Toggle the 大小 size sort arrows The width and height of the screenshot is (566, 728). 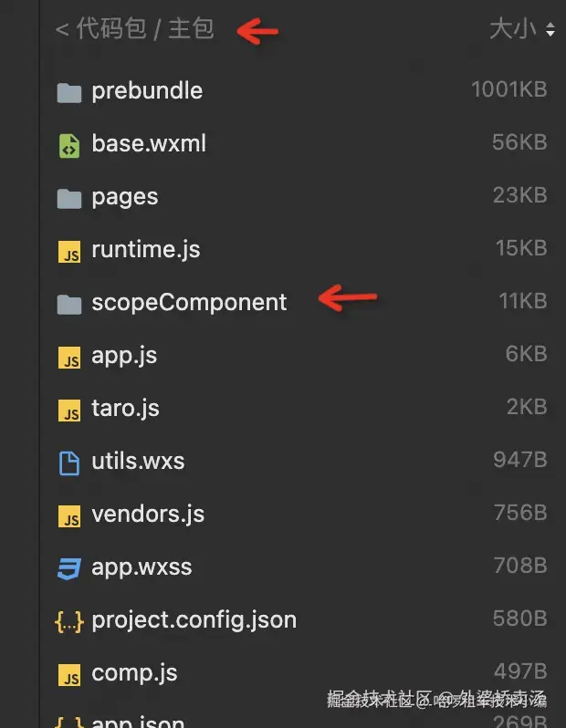click(x=550, y=30)
